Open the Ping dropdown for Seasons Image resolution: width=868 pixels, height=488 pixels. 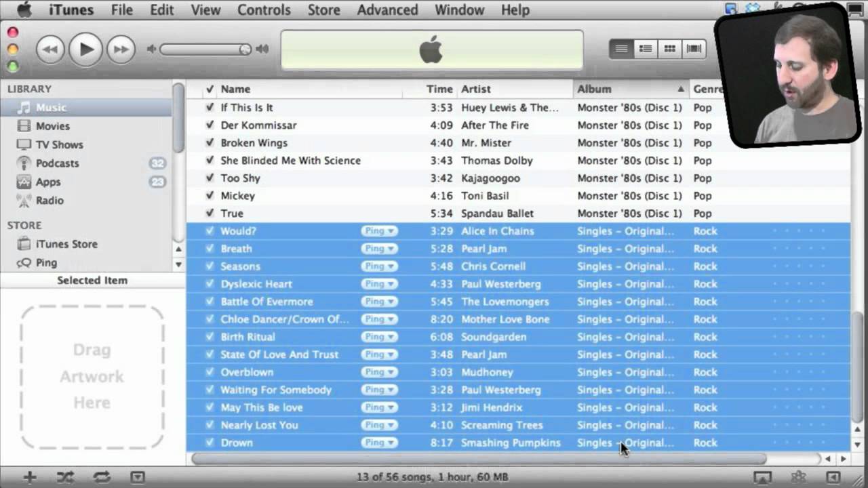pos(379,266)
